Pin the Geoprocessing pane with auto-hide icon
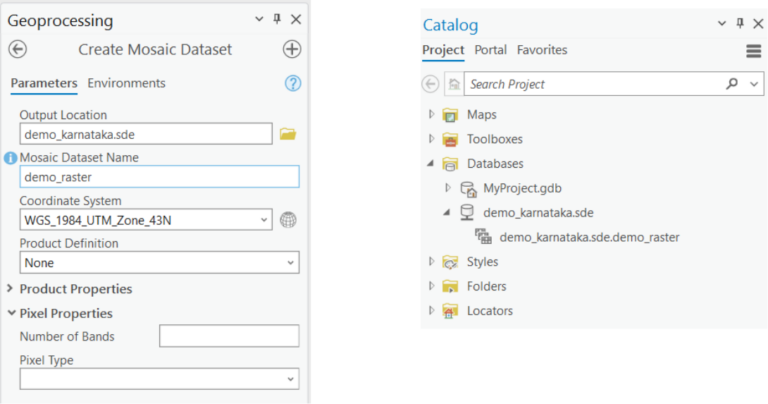Screen dimensions: 768x404 pyautogui.click(x=277, y=20)
